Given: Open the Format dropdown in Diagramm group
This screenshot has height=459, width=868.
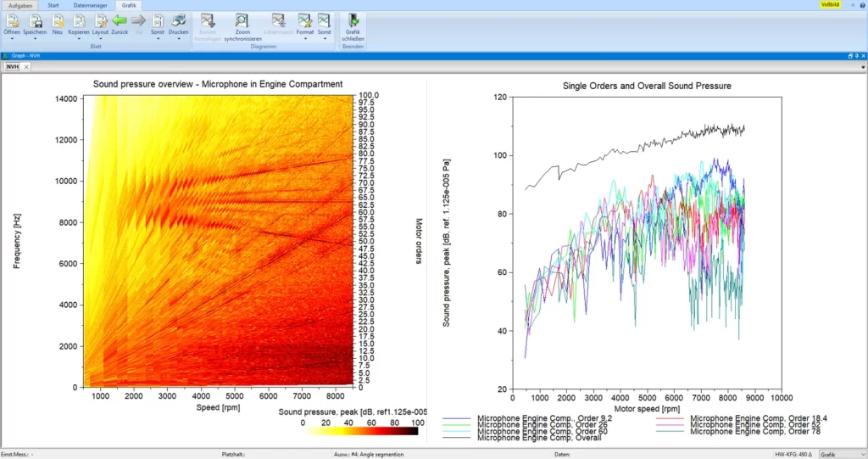Looking at the screenshot, I should [x=304, y=39].
